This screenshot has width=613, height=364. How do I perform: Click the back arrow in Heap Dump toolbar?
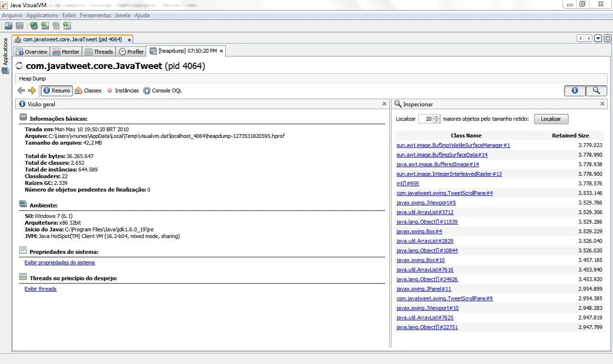pos(21,91)
